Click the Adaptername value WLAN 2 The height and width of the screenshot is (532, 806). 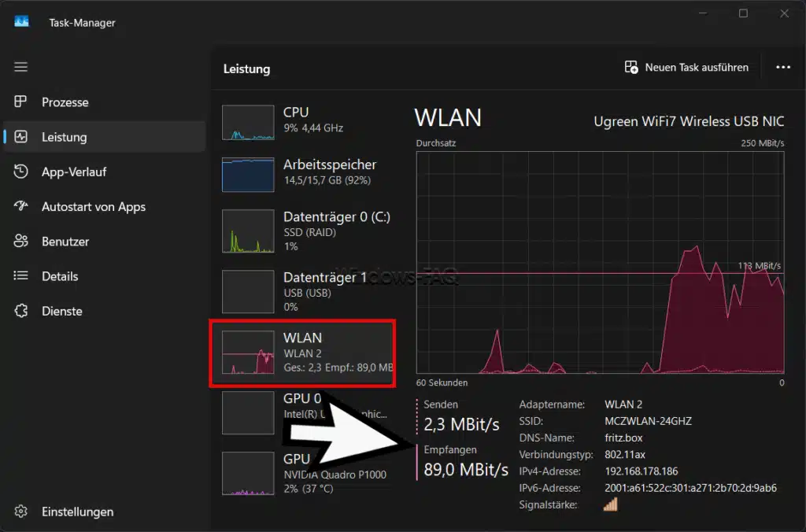pyautogui.click(x=623, y=405)
